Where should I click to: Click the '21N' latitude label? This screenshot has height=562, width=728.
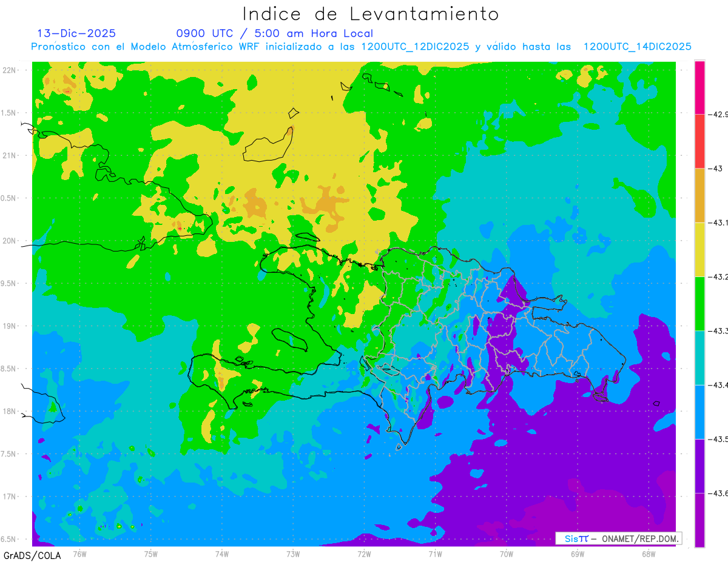click(10, 156)
